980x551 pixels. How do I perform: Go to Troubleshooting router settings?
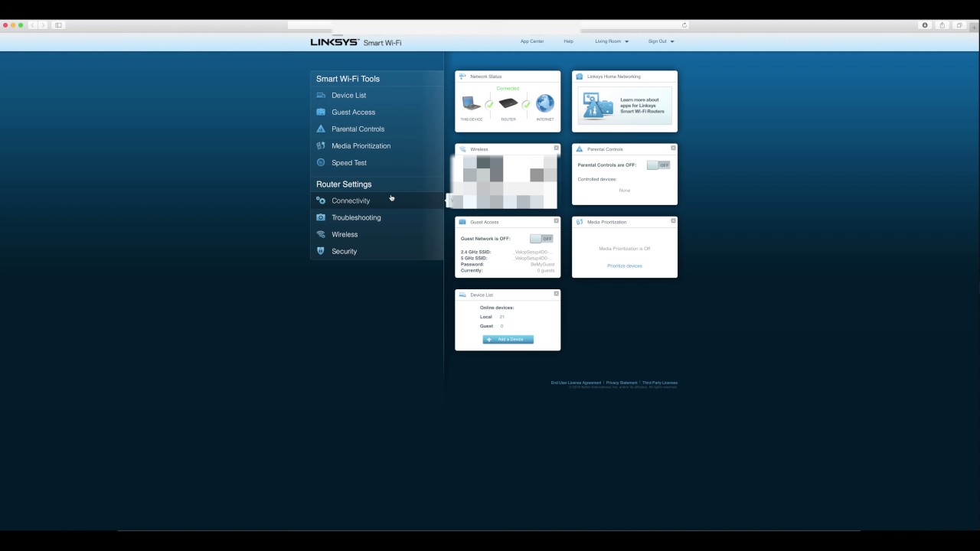377,217
